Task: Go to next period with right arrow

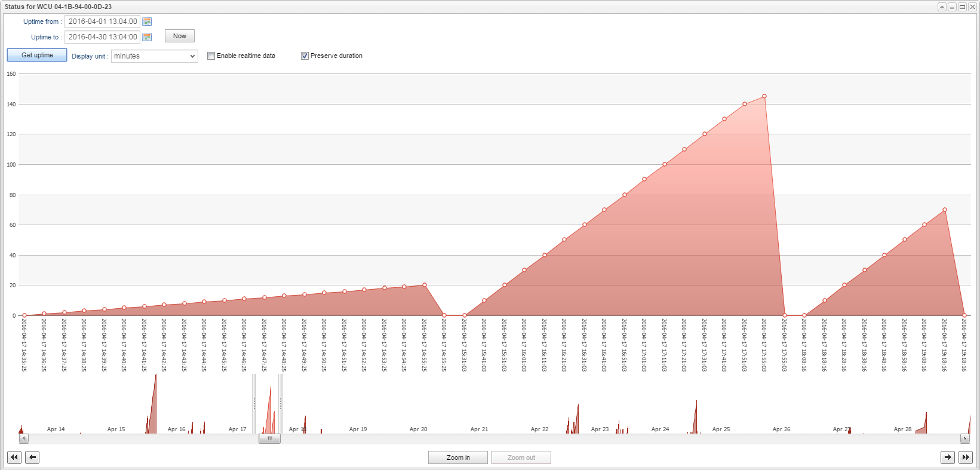Action: click(947, 457)
